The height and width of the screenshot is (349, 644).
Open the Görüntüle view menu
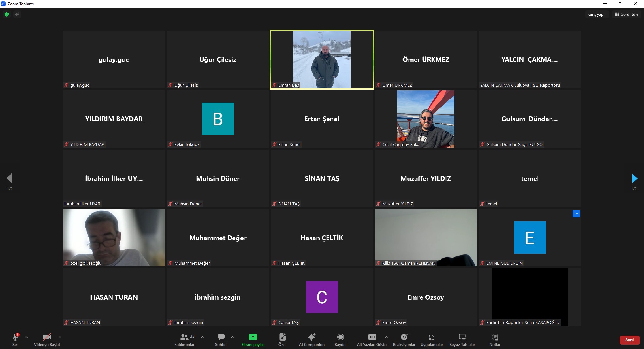pyautogui.click(x=626, y=14)
